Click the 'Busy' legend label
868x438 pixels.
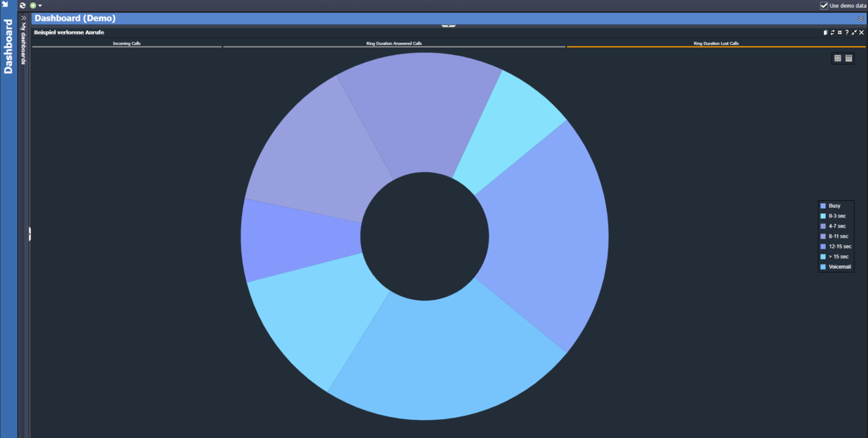[x=835, y=206]
